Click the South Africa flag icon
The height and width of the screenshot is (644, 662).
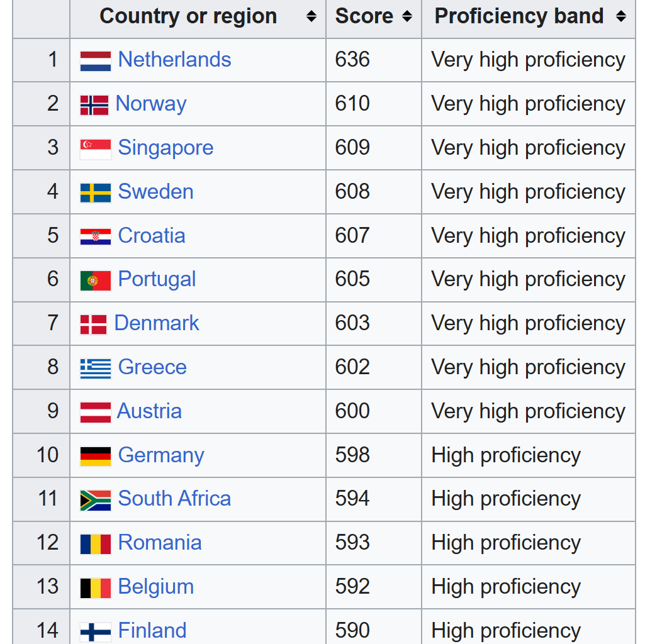pyautogui.click(x=96, y=499)
